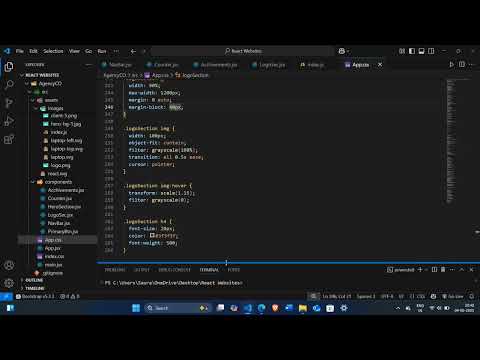Collapse the src folder
Image resolution: width=480 pixels, height=360 pixels.
tap(29, 92)
